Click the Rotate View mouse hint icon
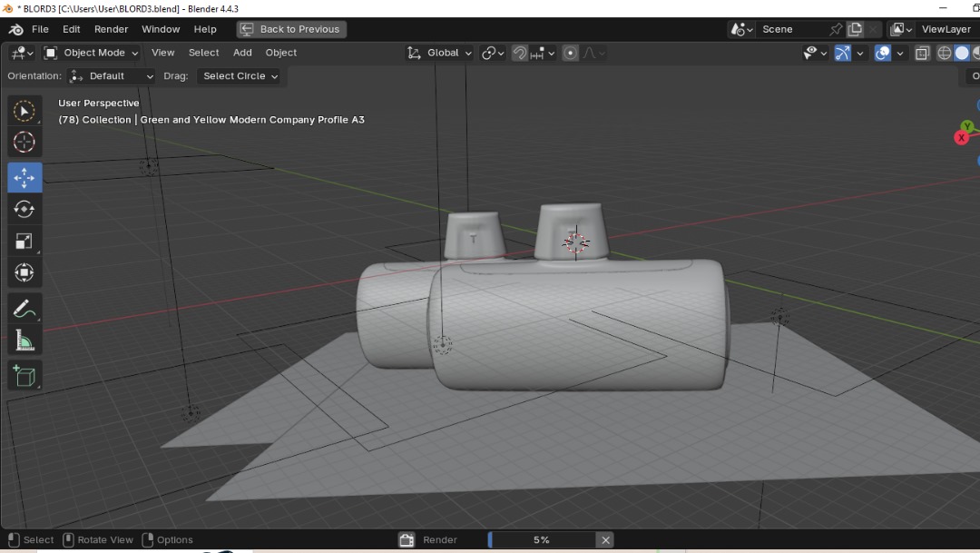Image resolution: width=980 pixels, height=553 pixels. coord(69,540)
